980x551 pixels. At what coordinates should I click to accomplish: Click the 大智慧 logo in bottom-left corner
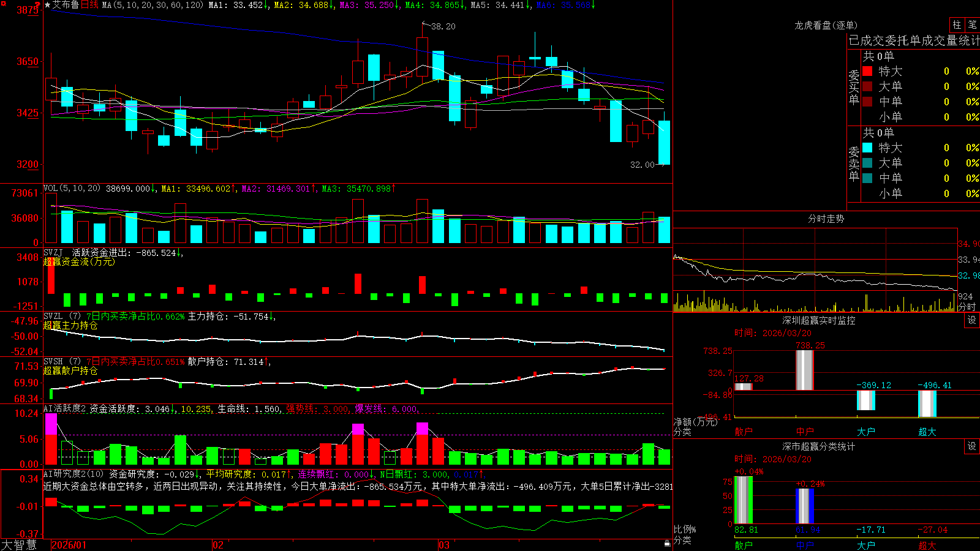(x=19, y=544)
